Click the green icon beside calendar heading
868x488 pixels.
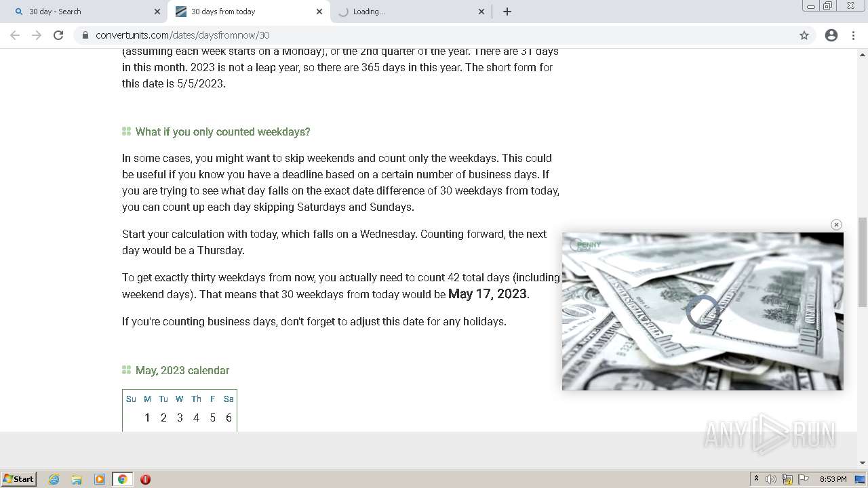coord(126,370)
